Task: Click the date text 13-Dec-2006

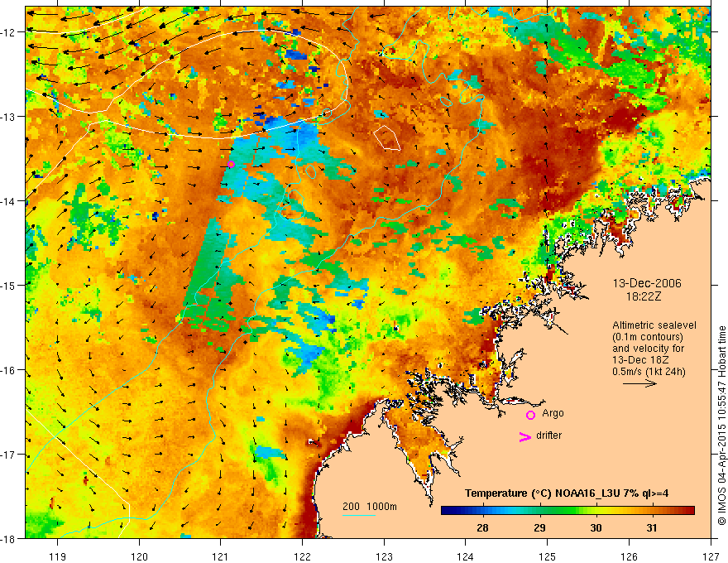Action: pyautogui.click(x=647, y=283)
